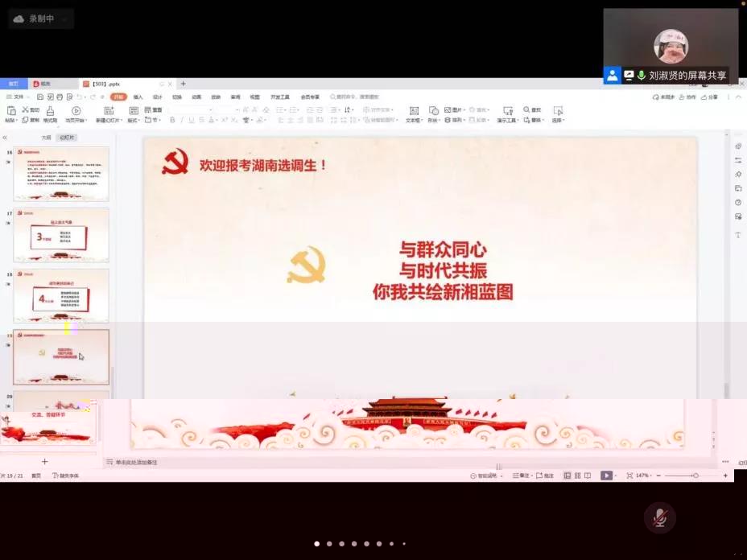Click the notes area 单击此处添加备注
This screenshot has width=747, height=560.
pos(136,463)
